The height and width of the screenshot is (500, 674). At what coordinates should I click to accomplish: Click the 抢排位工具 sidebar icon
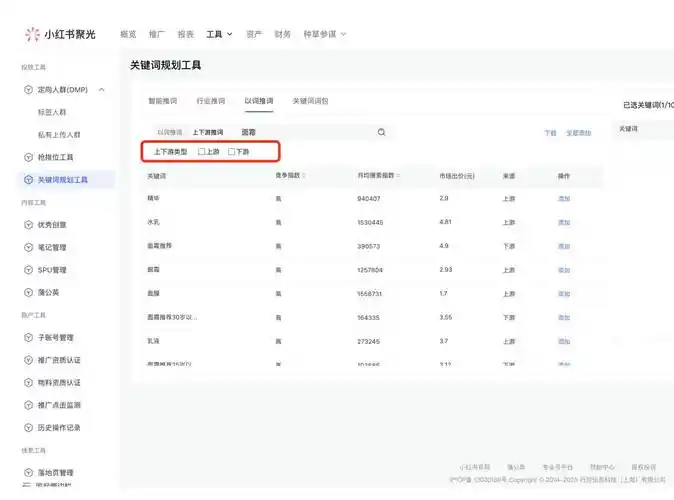[28, 157]
